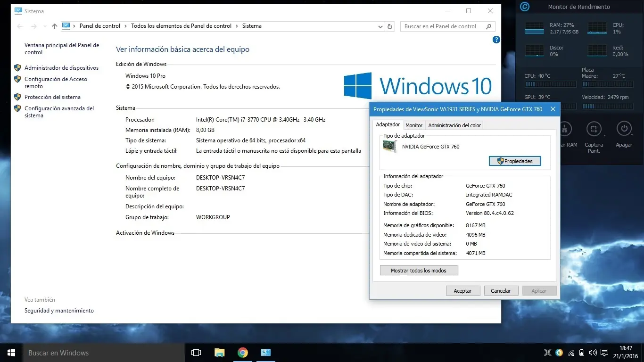
Task: Click Control Panel taskbar icon
Action: [x=266, y=353]
